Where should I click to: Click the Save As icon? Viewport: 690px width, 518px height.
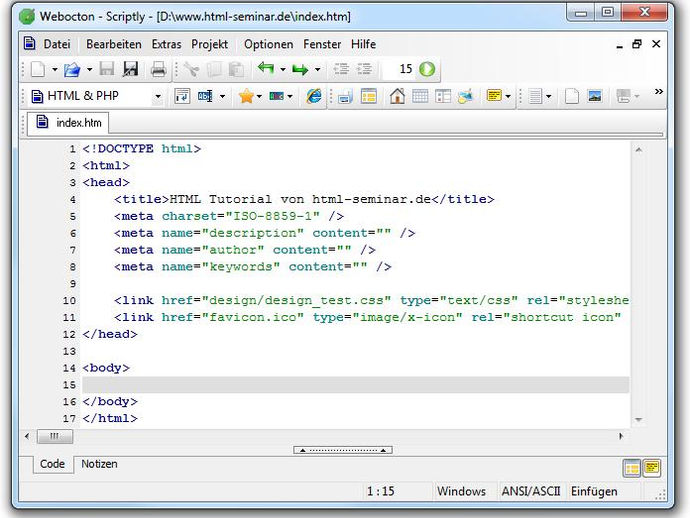pyautogui.click(x=131, y=69)
